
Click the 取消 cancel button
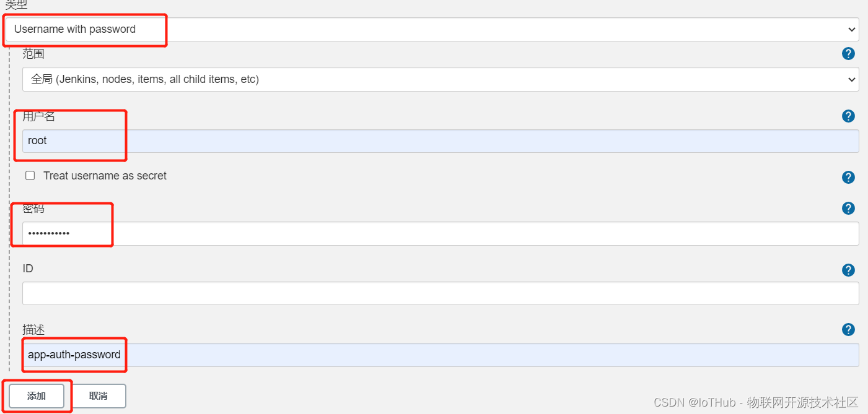99,396
